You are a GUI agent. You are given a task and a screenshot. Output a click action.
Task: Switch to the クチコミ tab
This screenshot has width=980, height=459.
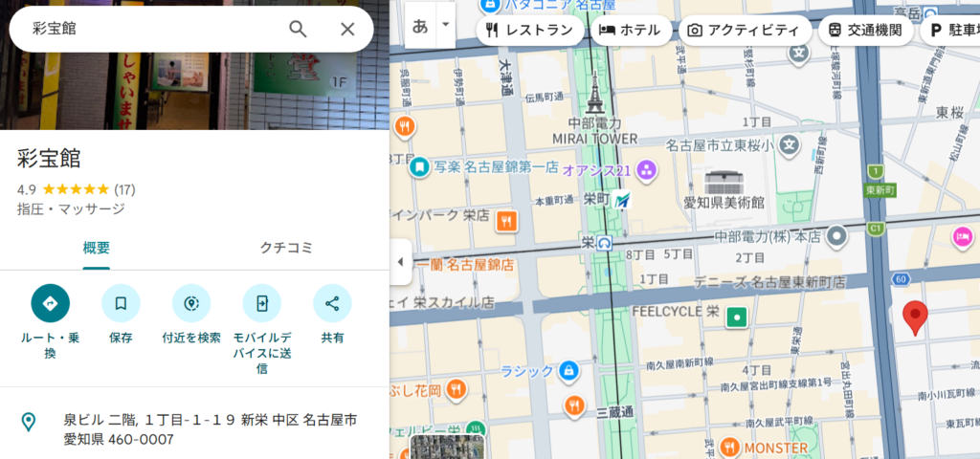[287, 248]
